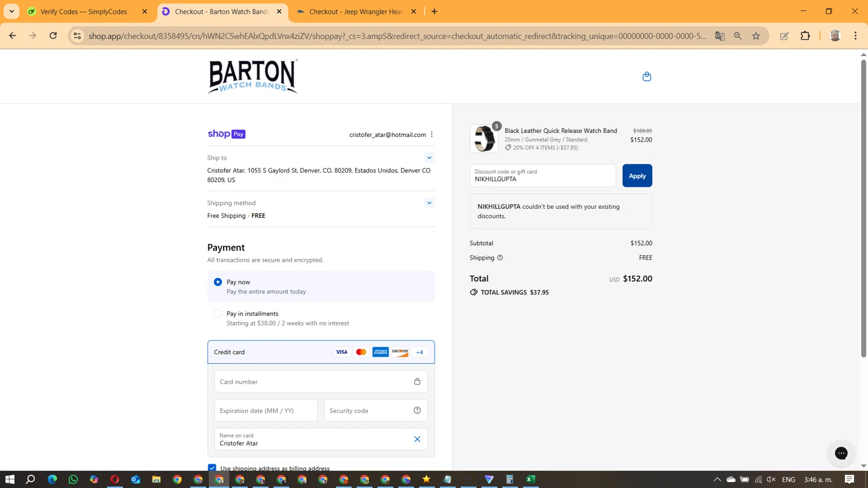Open the notification center icon
This screenshot has width=868, height=488.
point(849,479)
